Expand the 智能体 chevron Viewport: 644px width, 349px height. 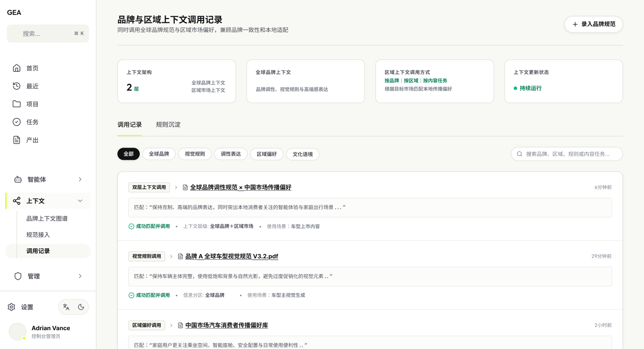coord(80,179)
